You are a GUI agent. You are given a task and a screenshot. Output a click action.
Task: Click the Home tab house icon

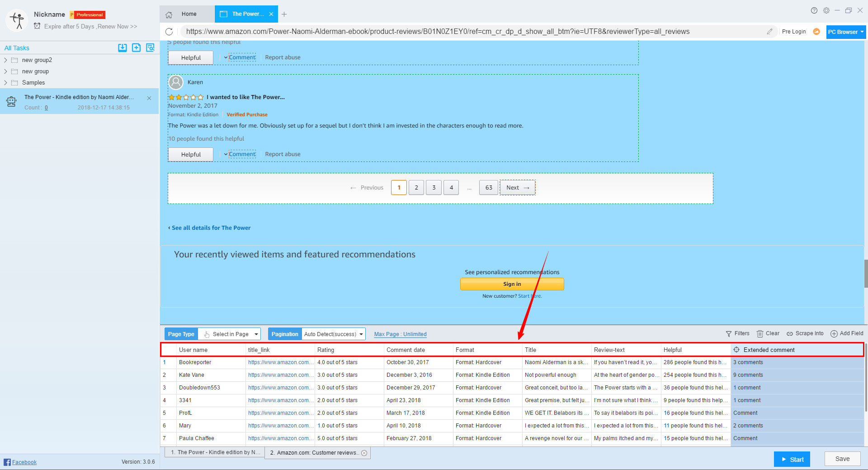(x=169, y=14)
